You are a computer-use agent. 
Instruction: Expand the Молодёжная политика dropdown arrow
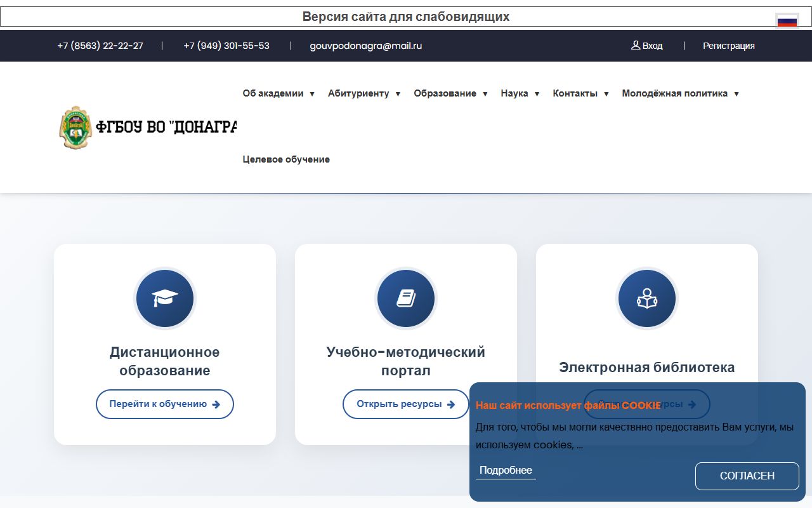(x=736, y=94)
